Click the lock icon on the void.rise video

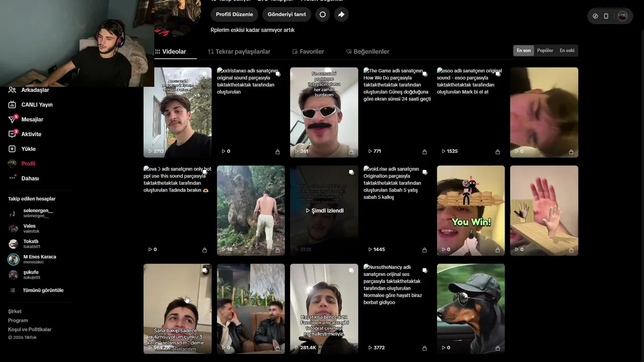[424, 249]
